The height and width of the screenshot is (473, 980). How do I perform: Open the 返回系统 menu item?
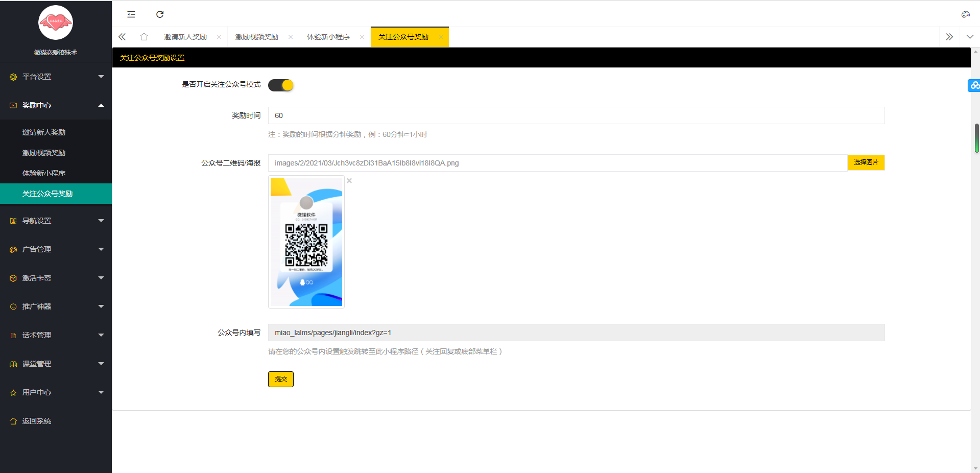click(x=56, y=421)
